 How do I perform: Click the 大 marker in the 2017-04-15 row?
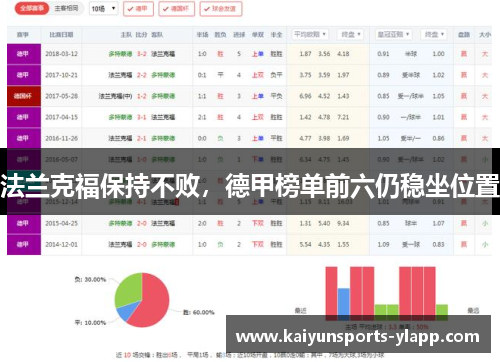click(x=485, y=117)
